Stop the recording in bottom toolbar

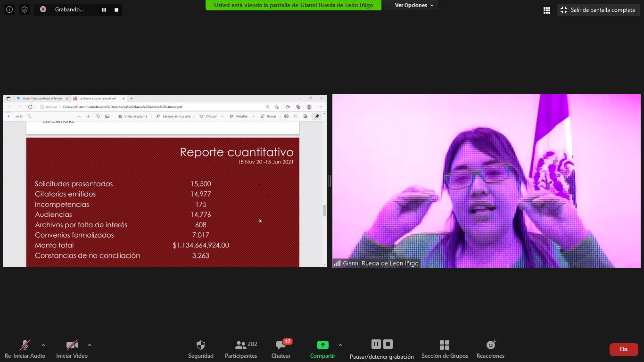click(388, 344)
